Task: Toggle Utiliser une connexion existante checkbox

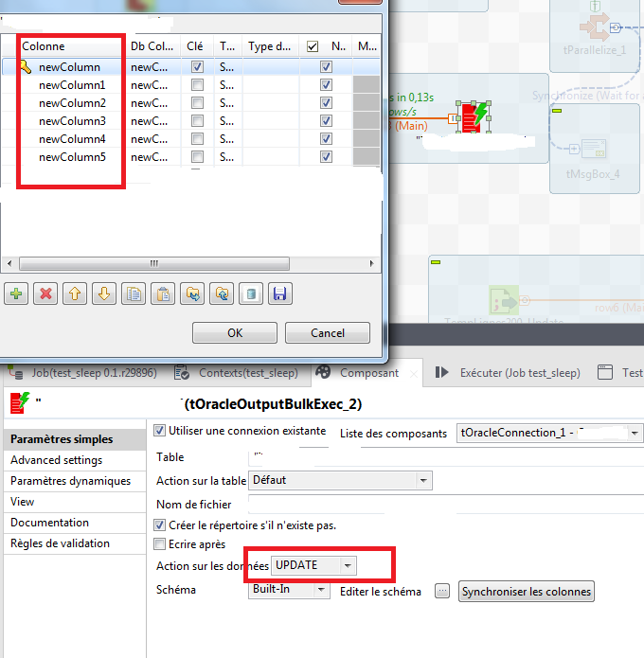Action: (159, 430)
